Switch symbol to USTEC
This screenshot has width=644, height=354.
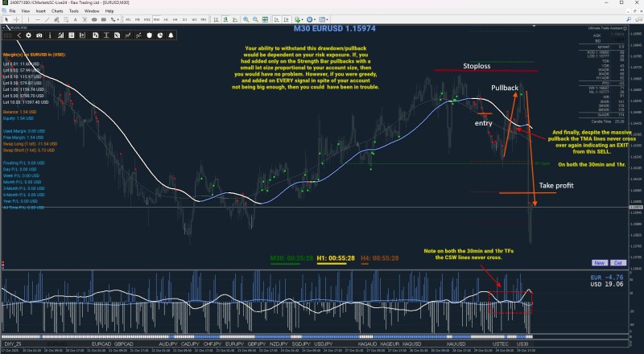pos(500,344)
